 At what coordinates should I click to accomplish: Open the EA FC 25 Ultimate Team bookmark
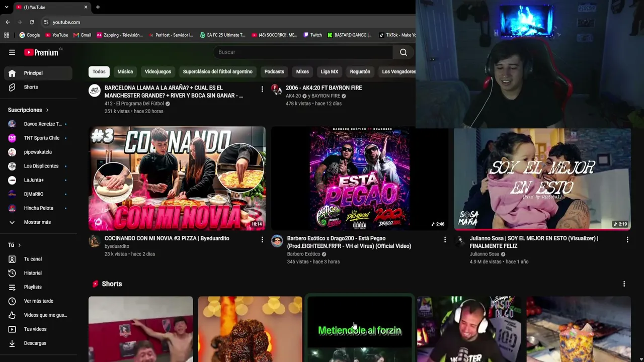tap(222, 35)
